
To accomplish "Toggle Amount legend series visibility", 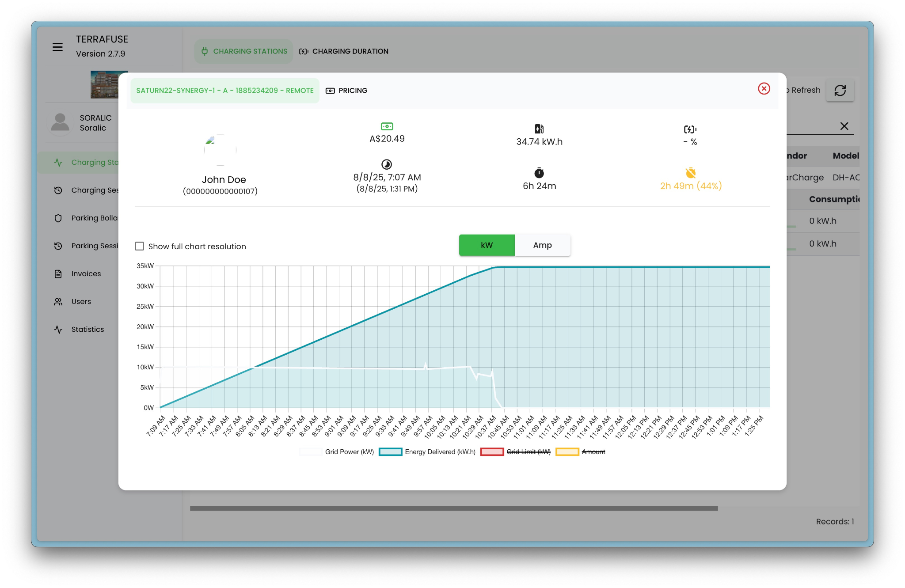I will (x=593, y=452).
